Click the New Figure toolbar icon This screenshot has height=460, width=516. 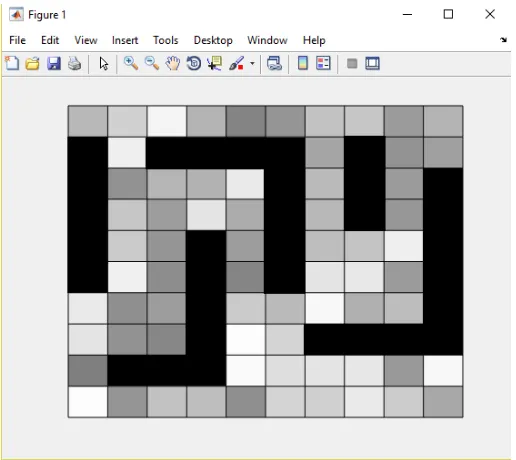click(x=12, y=63)
